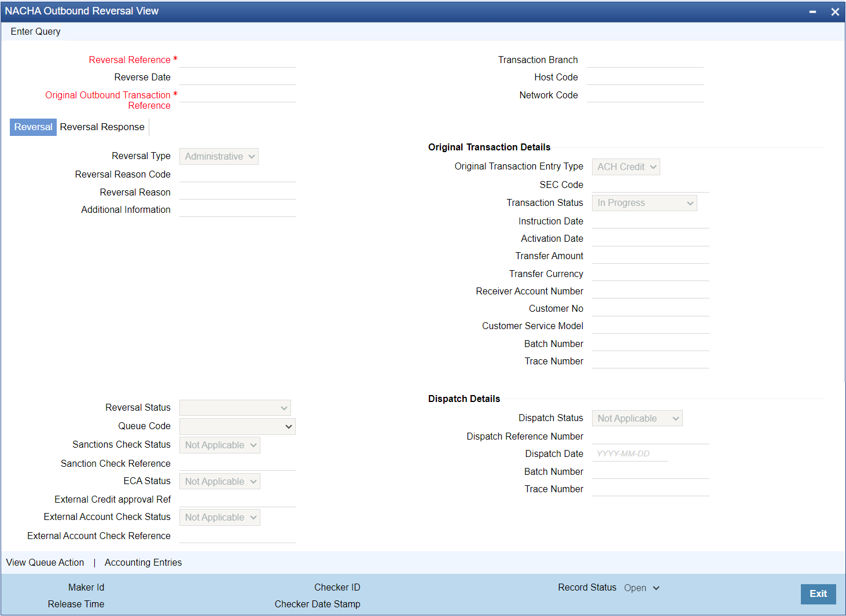
Task: Click Trace Number under Original Transaction Details
Action: pos(650,361)
